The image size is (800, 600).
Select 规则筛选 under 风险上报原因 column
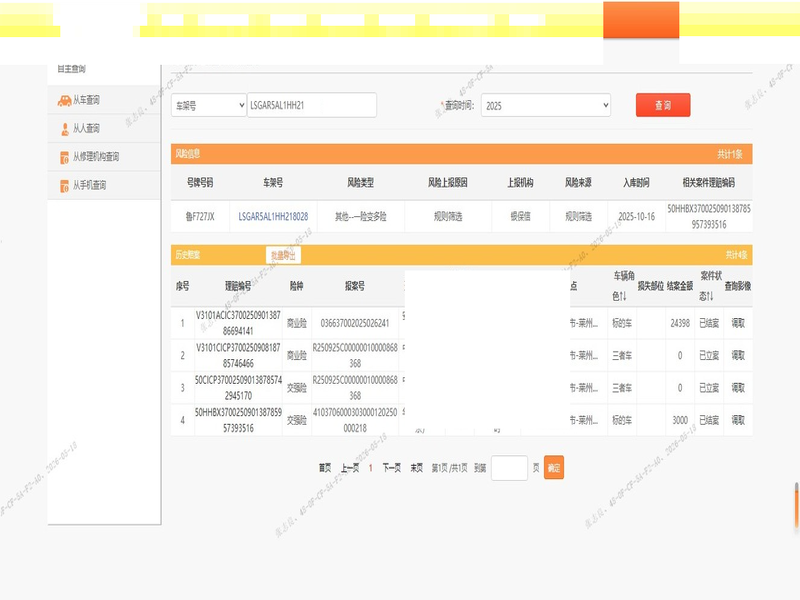coord(448,216)
